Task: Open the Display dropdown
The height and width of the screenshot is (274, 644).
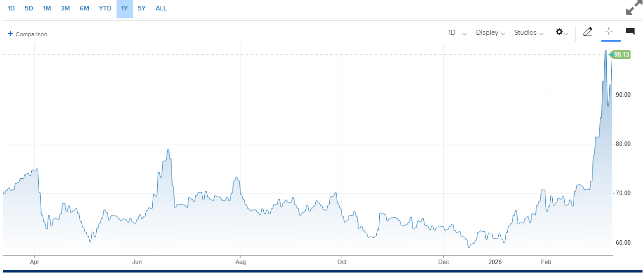Action: (490, 33)
